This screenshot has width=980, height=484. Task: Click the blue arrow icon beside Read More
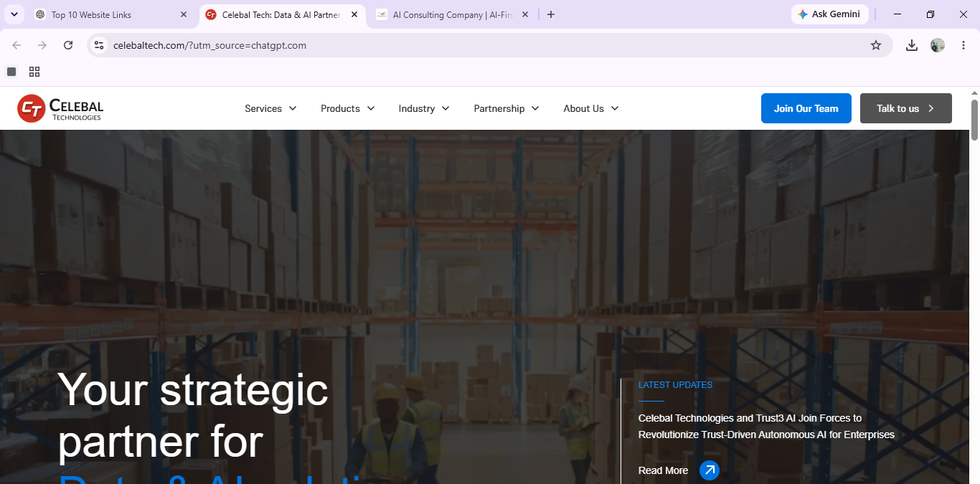coord(709,470)
